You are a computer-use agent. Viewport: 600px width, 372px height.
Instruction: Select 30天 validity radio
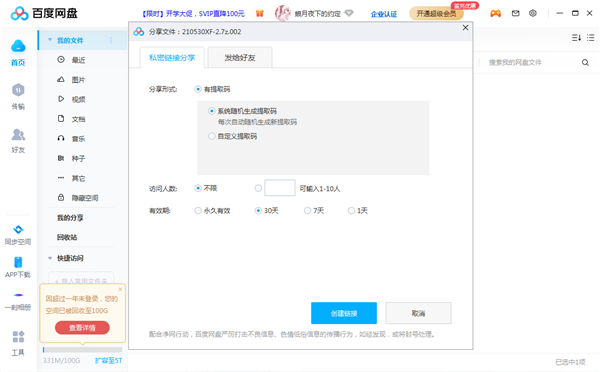(x=258, y=210)
